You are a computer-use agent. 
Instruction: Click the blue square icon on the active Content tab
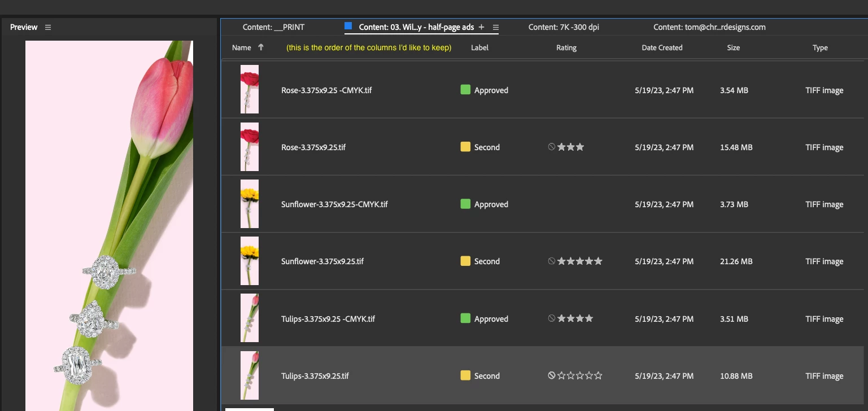click(x=348, y=26)
